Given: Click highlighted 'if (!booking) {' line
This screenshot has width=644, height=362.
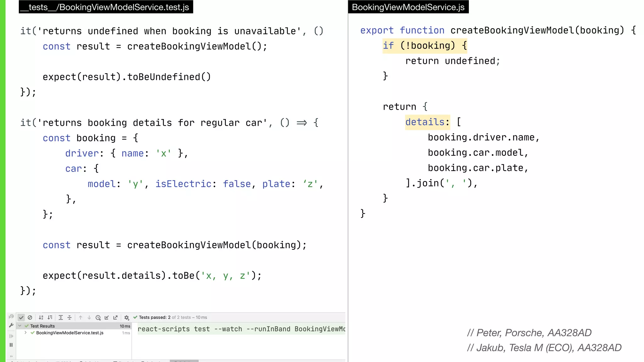Looking at the screenshot, I should click(x=425, y=46).
